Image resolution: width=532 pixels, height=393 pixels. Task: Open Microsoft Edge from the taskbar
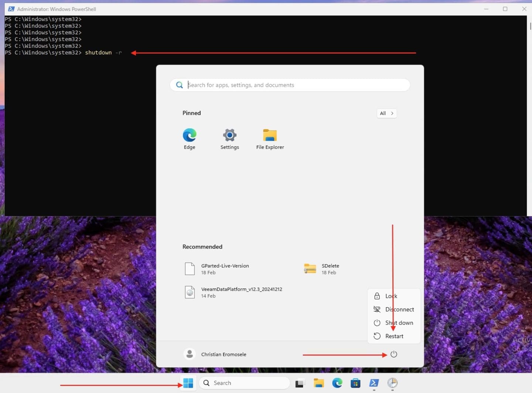coord(337,383)
